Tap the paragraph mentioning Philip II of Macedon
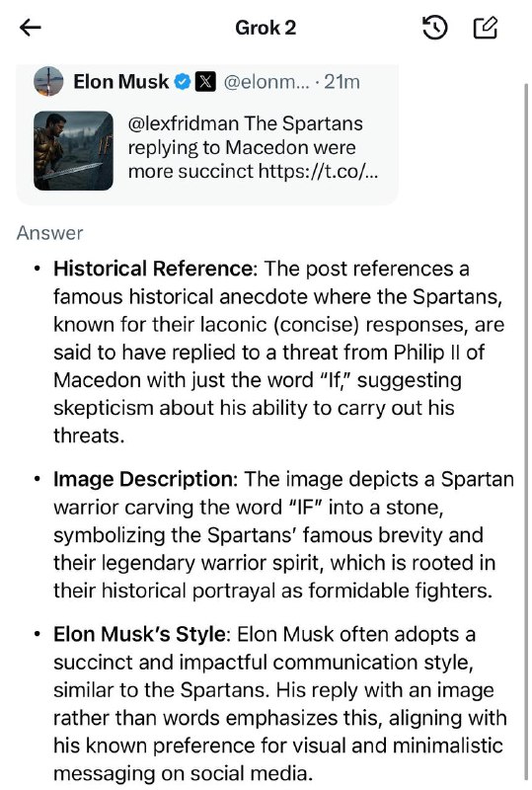The image size is (532, 790). (x=278, y=353)
